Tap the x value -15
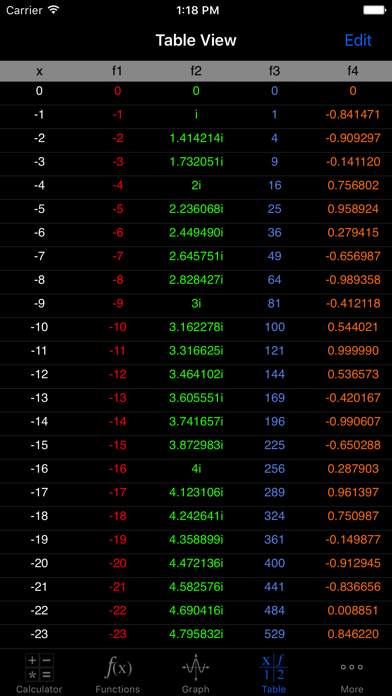Viewport: 392px width, 696px height. 40,445
